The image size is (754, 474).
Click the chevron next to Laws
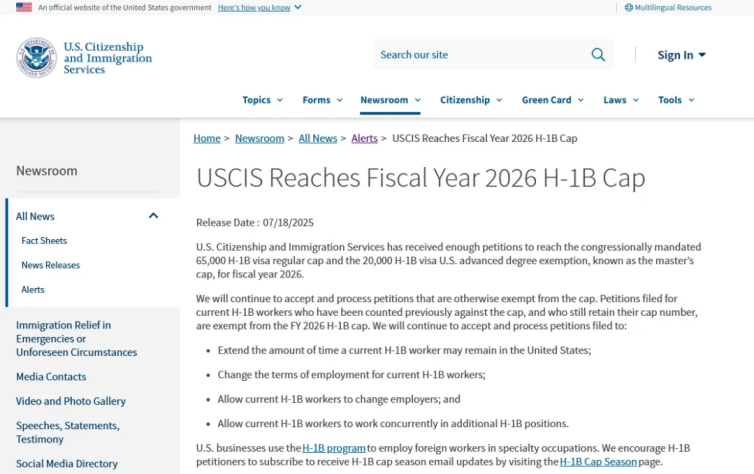[x=636, y=100]
